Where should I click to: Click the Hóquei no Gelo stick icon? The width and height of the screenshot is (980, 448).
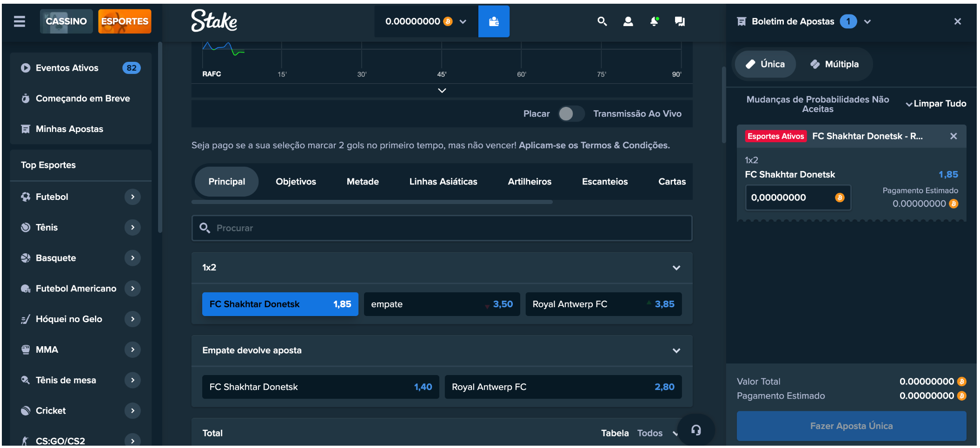[26, 319]
